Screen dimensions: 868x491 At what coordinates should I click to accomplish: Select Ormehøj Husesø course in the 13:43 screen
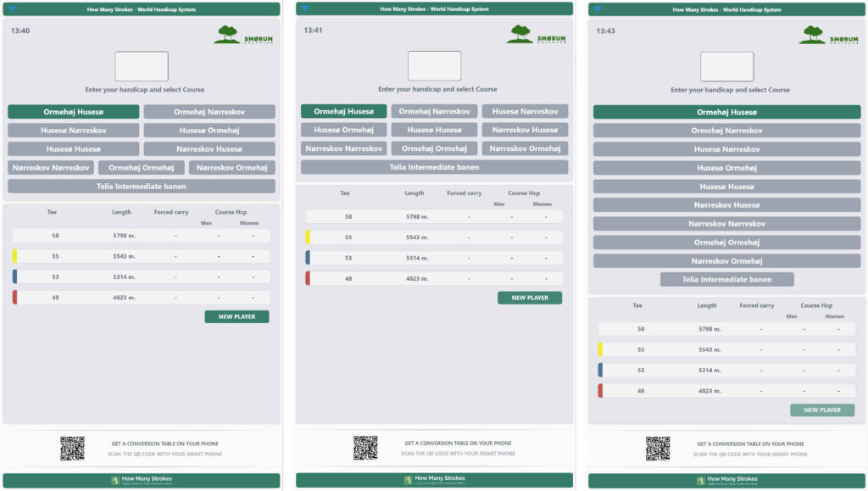click(x=726, y=113)
